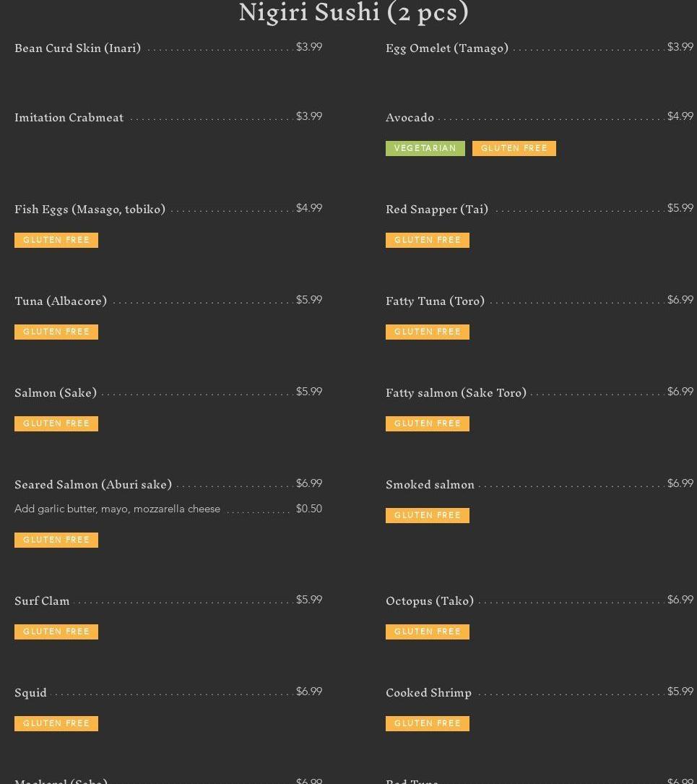Click the Salmon (Sake) item name
This screenshot has height=784, width=697.
point(56,393)
